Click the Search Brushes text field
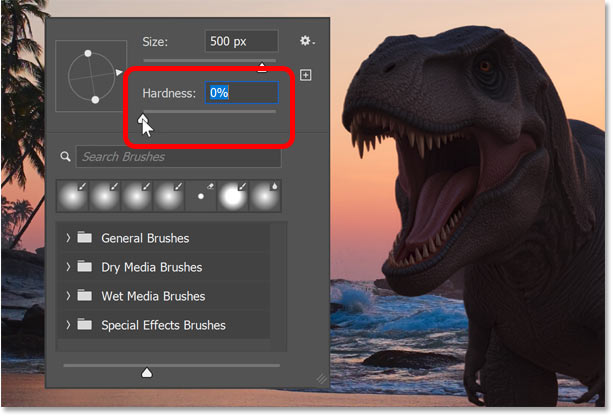Screen dimensions: 613x416 [178, 157]
